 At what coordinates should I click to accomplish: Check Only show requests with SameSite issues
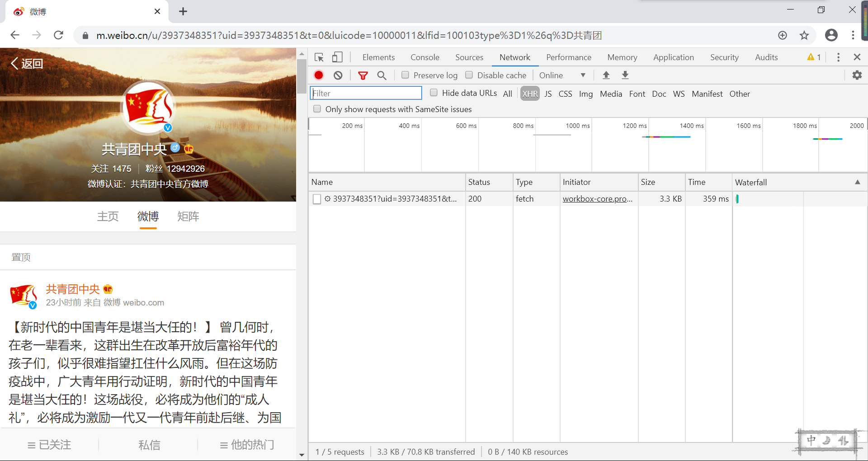[x=317, y=109]
